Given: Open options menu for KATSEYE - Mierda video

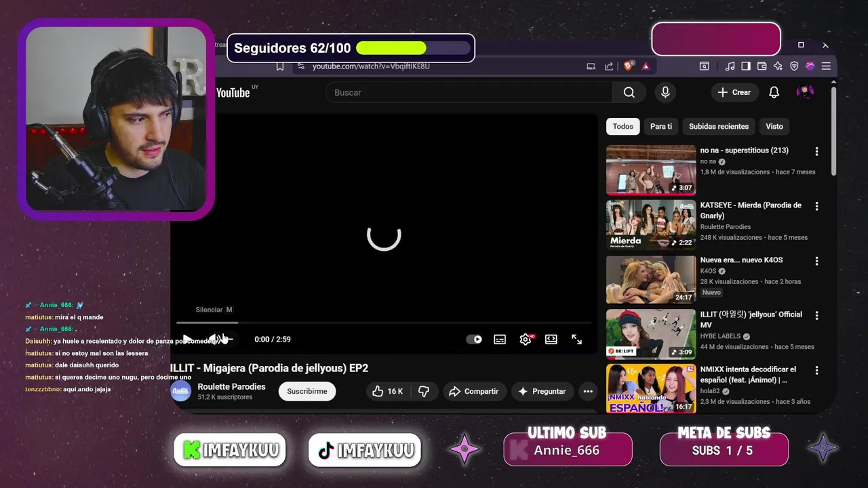Looking at the screenshot, I should [816, 206].
